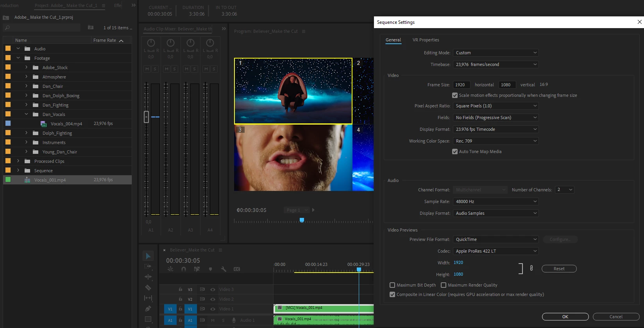Uncheck Composite in Linear Color
The image size is (644, 328).
point(392,294)
